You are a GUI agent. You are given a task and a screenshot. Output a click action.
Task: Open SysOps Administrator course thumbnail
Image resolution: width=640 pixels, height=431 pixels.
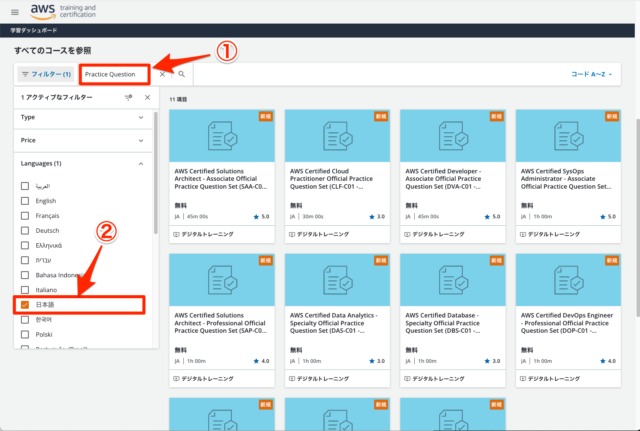568,136
